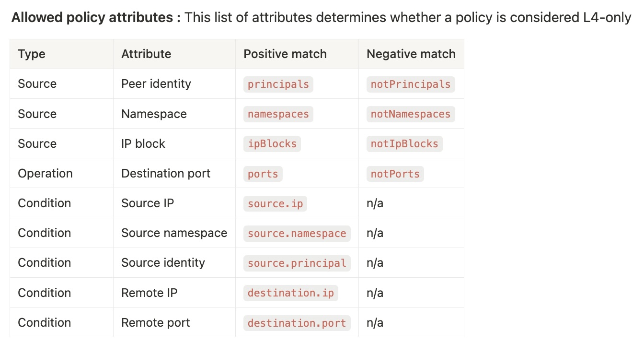Click the namespaces code tag

click(278, 114)
